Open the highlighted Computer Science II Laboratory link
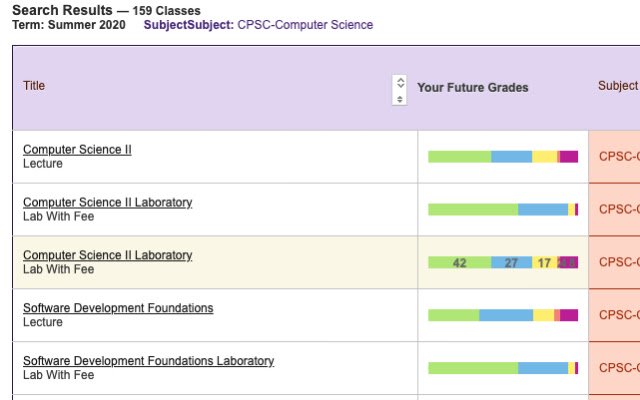 (x=107, y=255)
